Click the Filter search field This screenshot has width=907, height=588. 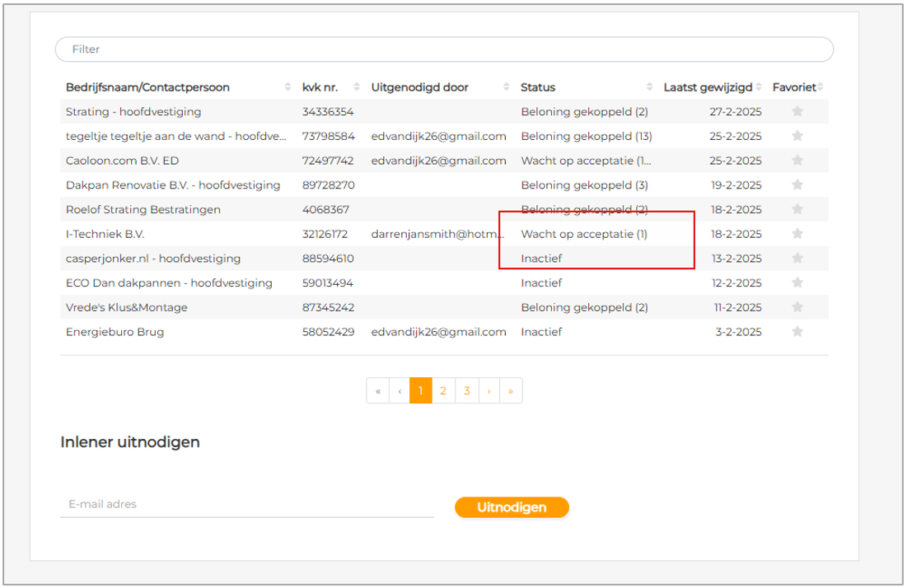click(x=444, y=49)
